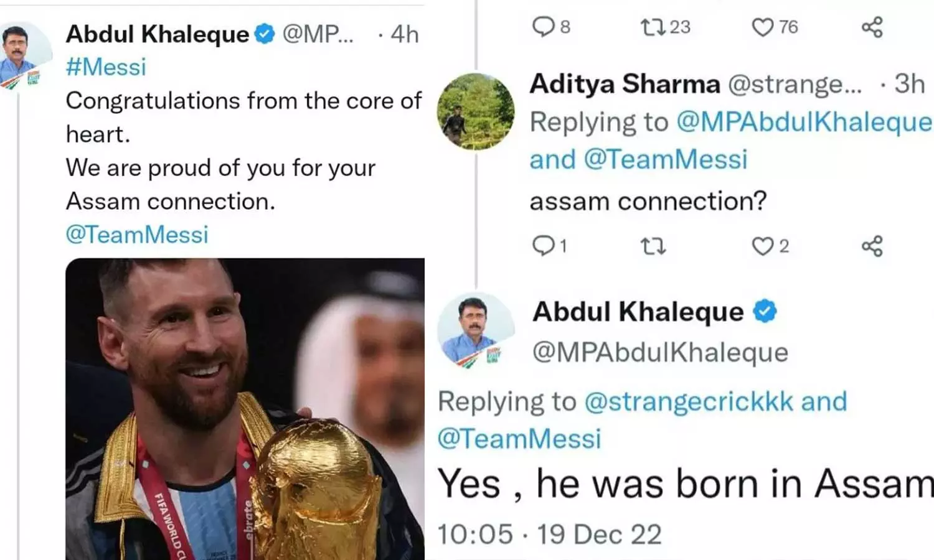The height and width of the screenshot is (560, 934).
Task: Open @TeamMessi mention below 'Assam connection.'
Action: pos(137,235)
